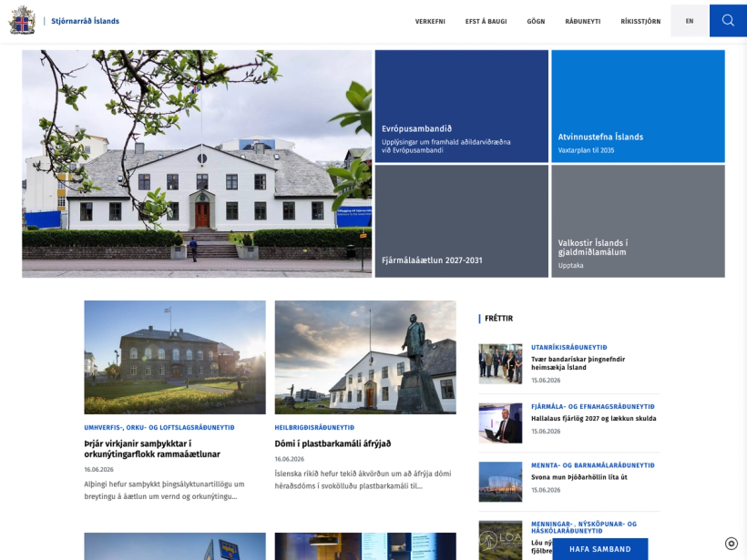Open Menningar-, nýsköpunar- og háskólaráðuneytið category

tap(584, 527)
